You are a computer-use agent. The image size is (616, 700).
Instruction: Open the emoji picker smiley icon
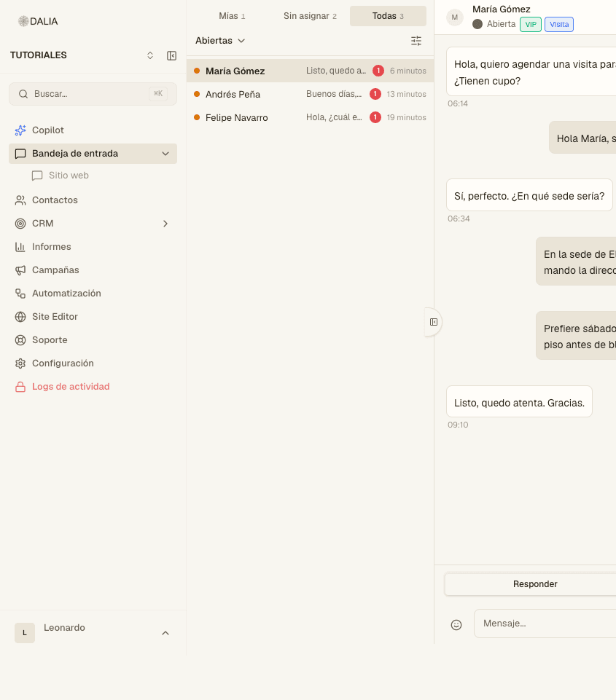click(456, 624)
